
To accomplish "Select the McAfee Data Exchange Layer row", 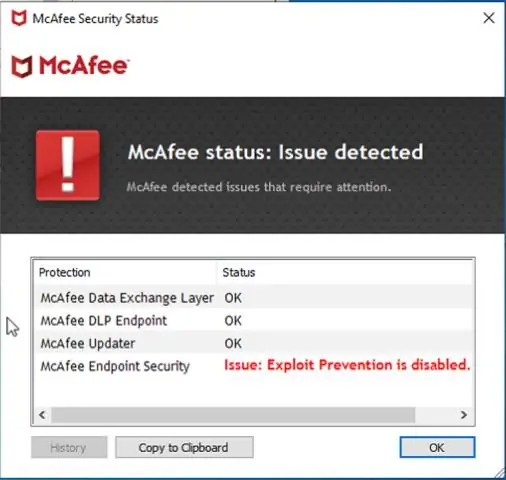I will 253,297.
